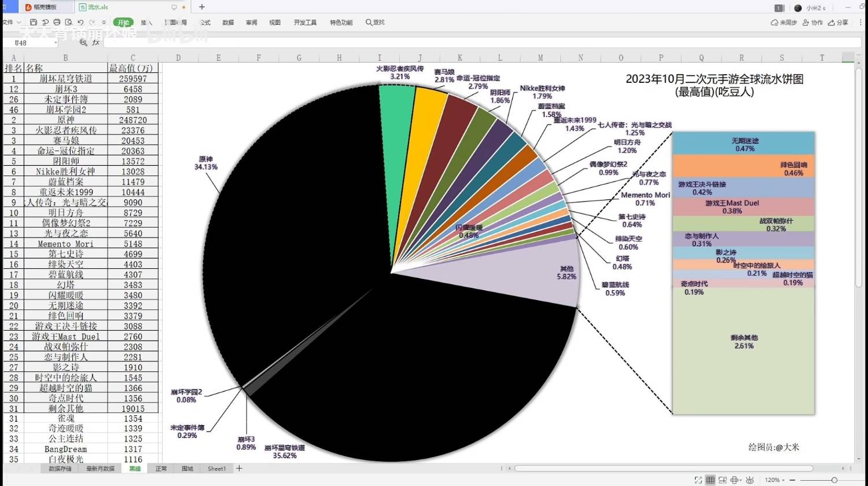Switch to the 最新月数据 sheet tab
Image resolution: width=868 pixels, height=486 pixels.
coord(100,469)
